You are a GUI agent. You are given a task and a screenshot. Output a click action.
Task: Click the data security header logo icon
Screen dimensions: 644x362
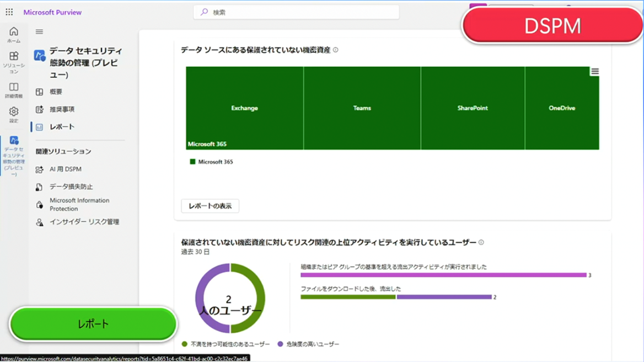point(40,56)
